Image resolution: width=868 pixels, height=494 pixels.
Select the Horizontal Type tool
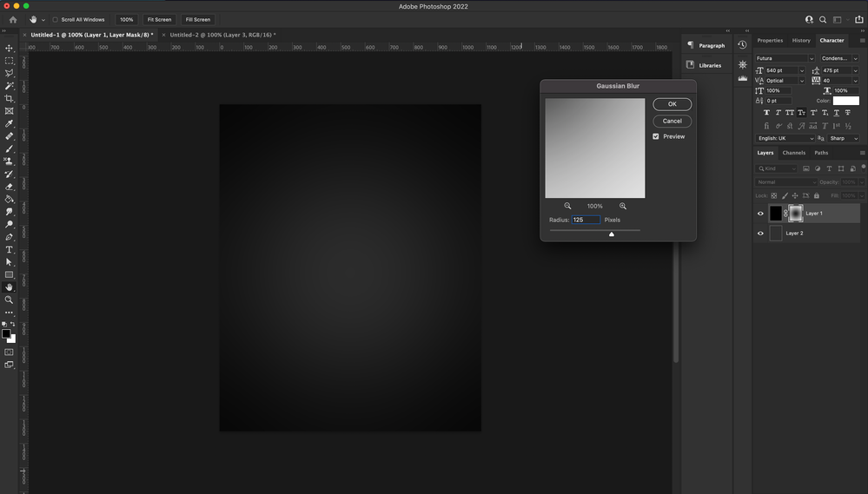[x=10, y=249]
